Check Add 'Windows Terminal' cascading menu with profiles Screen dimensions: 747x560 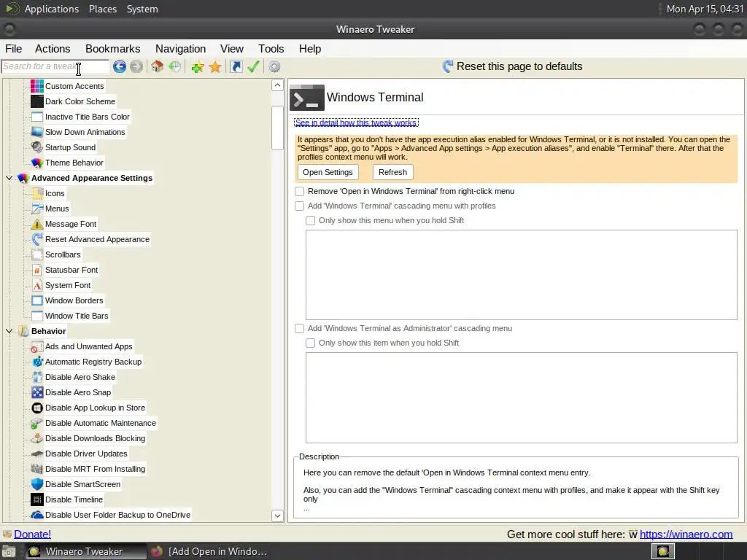(x=299, y=206)
